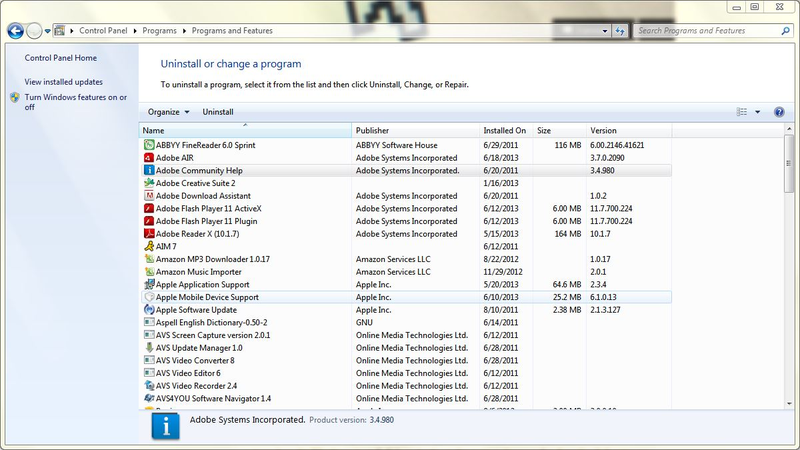Click GNU publisher cell

pyautogui.click(x=364, y=322)
